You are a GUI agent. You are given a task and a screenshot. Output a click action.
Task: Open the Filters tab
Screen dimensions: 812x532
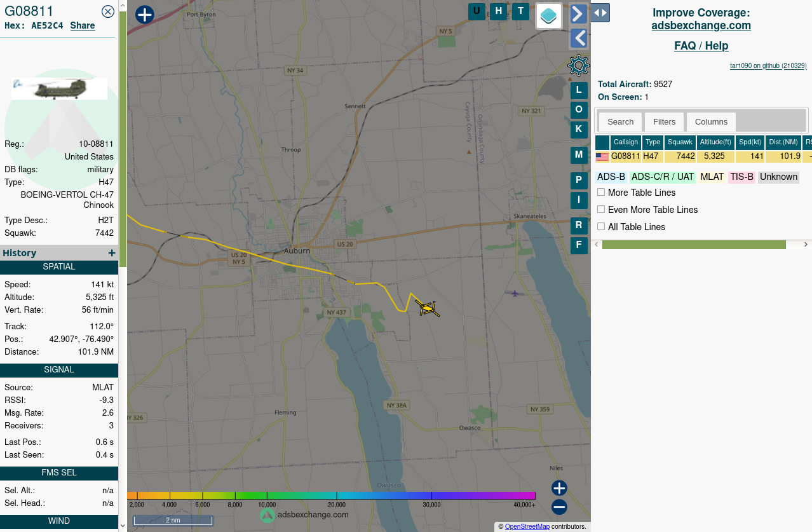click(665, 122)
